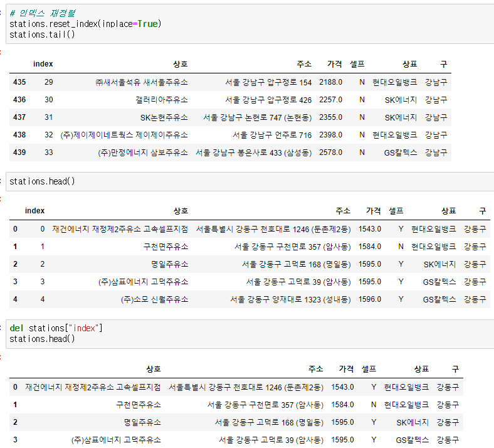Click '재건에너지 재정제2주유소 고속셀프지점' in second table

pyautogui.click(x=120, y=229)
